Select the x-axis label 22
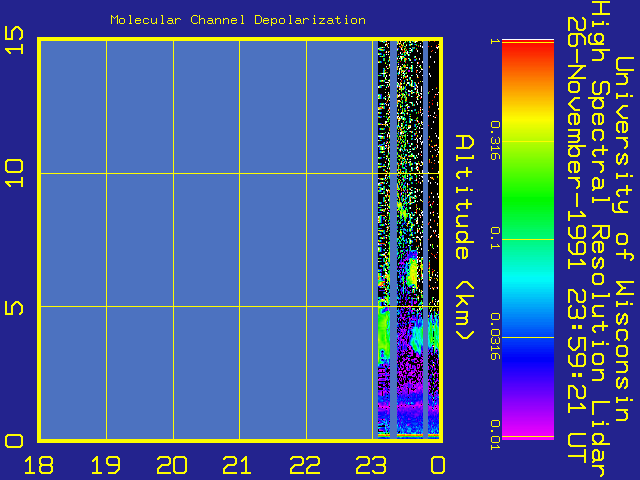This screenshot has height=480, width=640. (304, 465)
